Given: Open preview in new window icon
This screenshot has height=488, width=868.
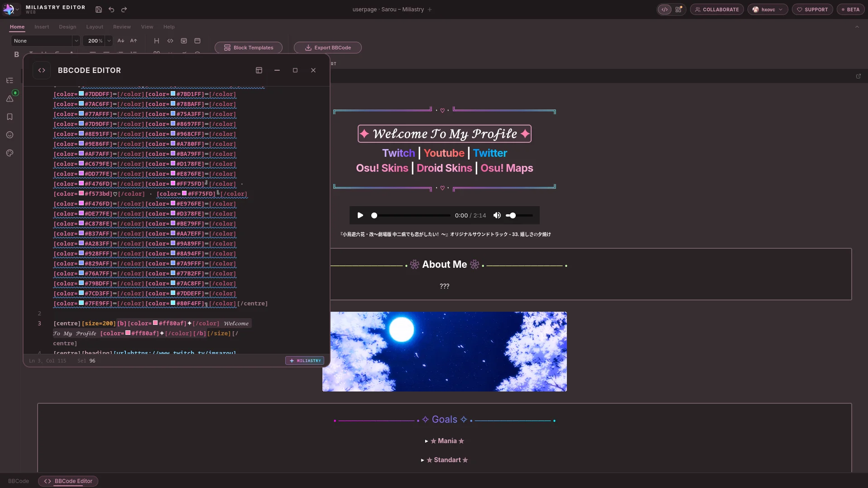Looking at the screenshot, I should point(858,76).
